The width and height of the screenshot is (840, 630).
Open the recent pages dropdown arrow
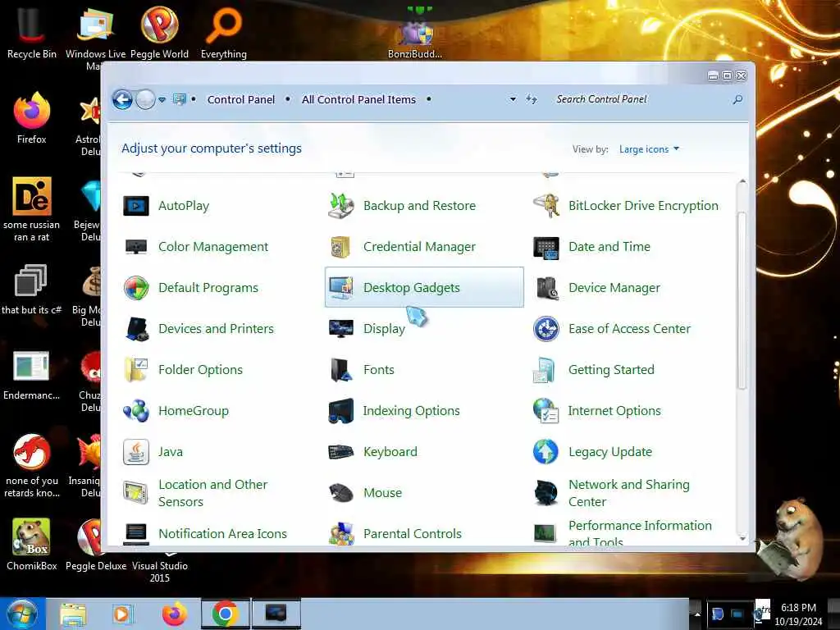(162, 99)
